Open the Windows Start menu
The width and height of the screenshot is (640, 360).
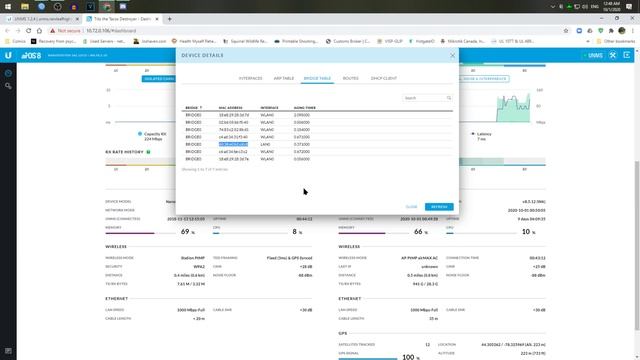[8, 7]
